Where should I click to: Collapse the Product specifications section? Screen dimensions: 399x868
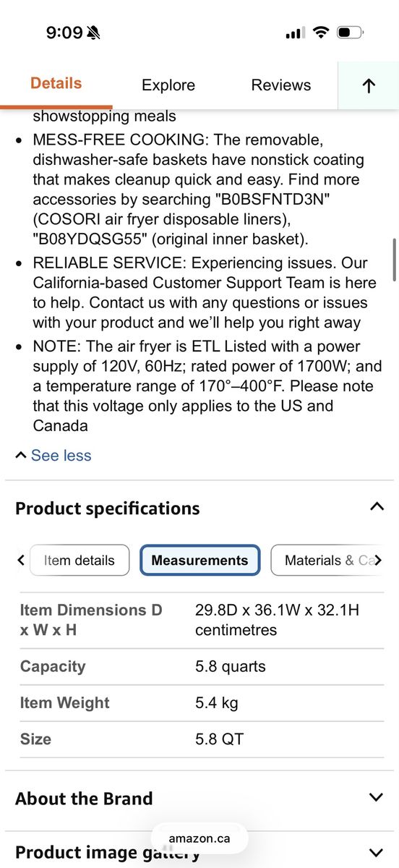[x=377, y=507]
